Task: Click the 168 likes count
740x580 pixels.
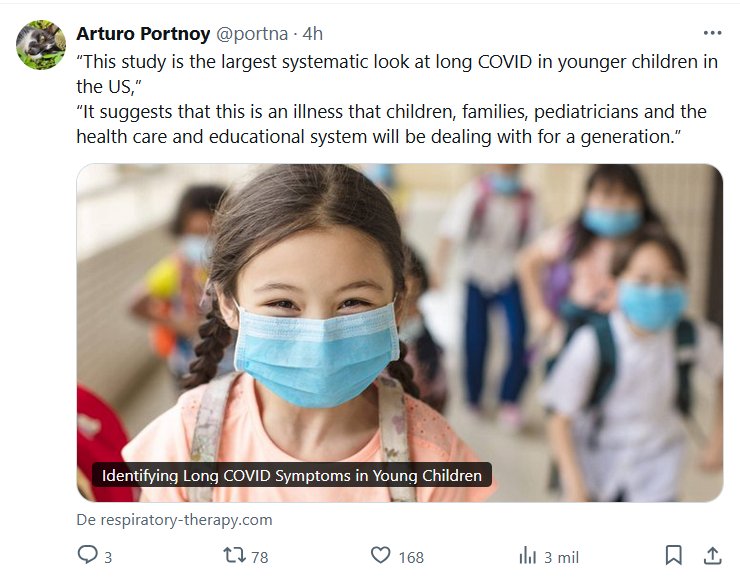Action: pyautogui.click(x=410, y=557)
